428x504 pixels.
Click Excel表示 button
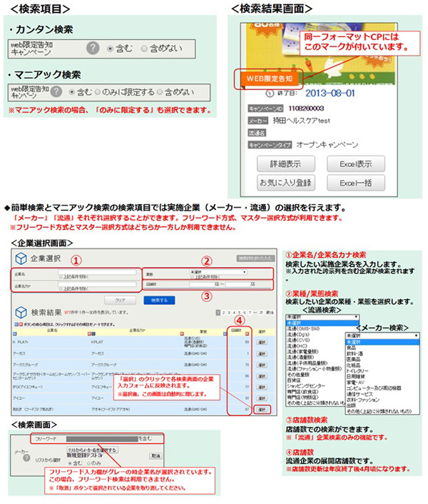click(x=356, y=164)
